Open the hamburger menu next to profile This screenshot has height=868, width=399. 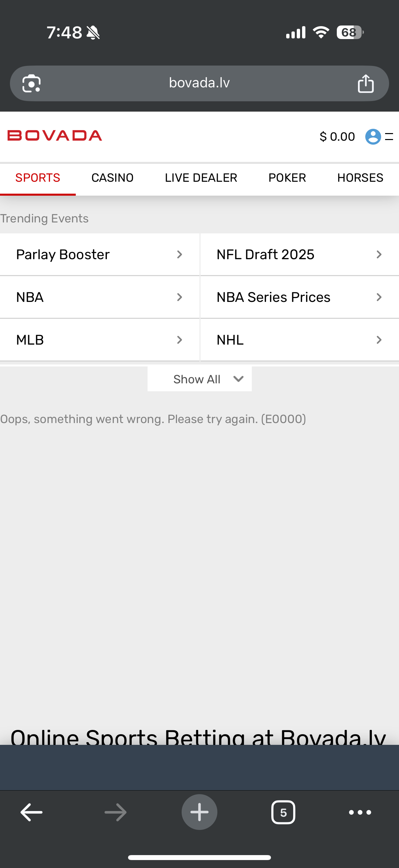point(389,136)
